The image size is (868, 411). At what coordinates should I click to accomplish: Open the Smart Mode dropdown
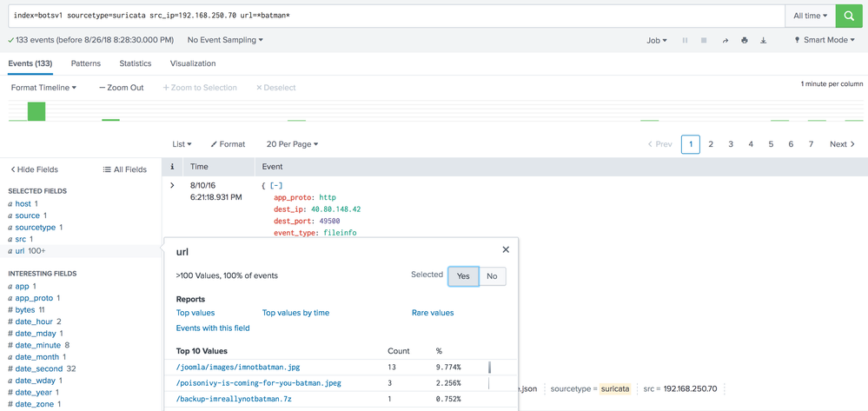coord(825,40)
